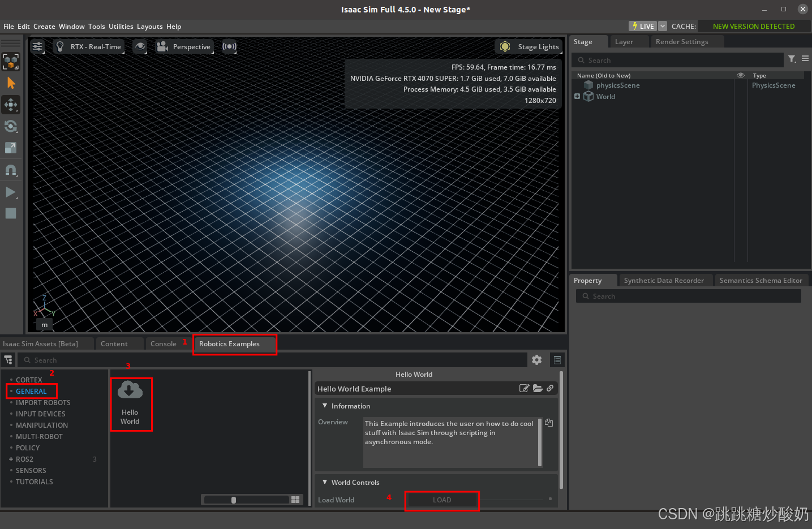This screenshot has height=529, width=812.
Task: Open the LIVE dropdown arrow
Action: (663, 26)
